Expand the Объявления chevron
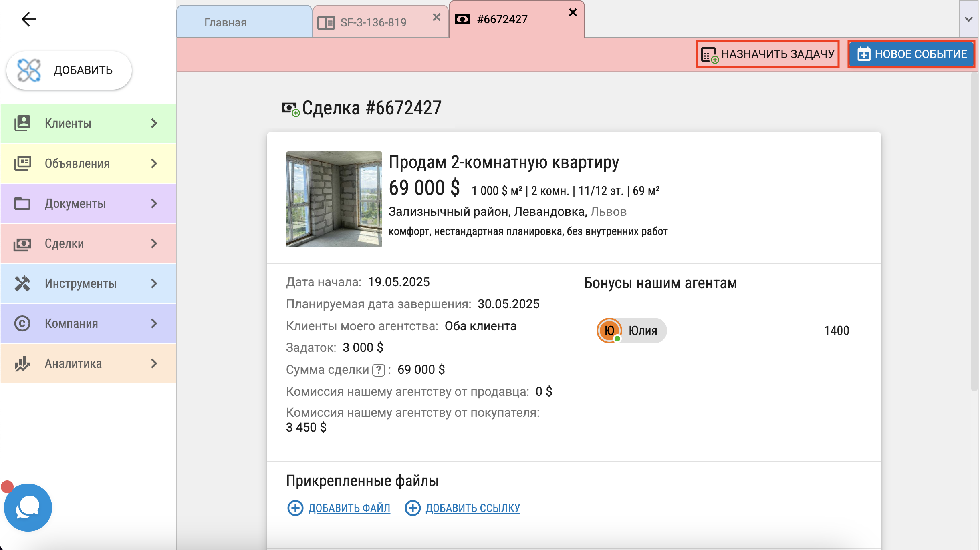 tap(154, 163)
